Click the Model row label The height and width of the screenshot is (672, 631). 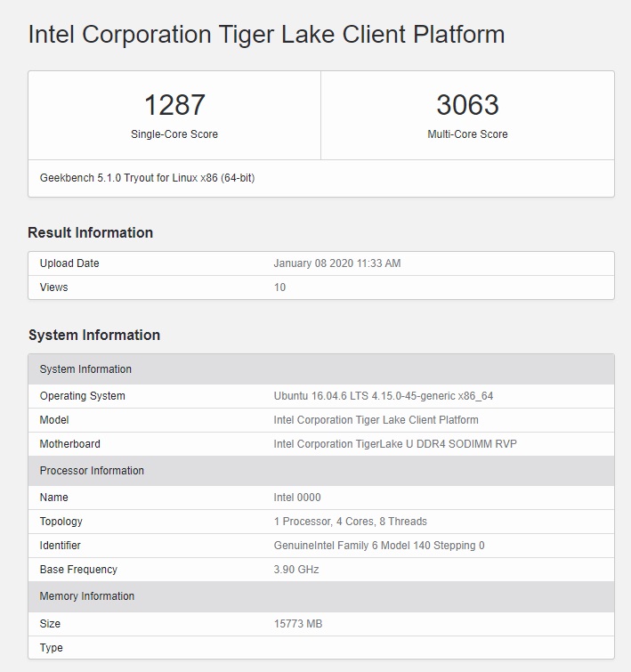(x=54, y=419)
